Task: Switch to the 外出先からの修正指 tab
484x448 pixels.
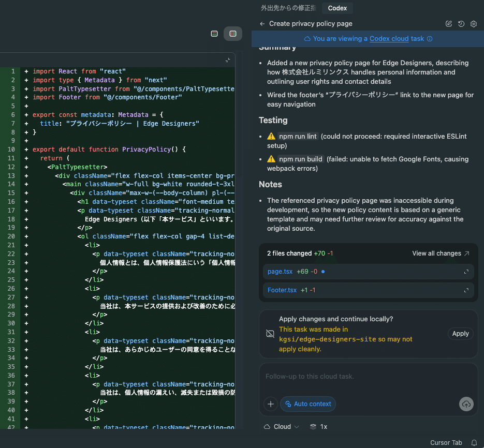Action: tap(288, 8)
